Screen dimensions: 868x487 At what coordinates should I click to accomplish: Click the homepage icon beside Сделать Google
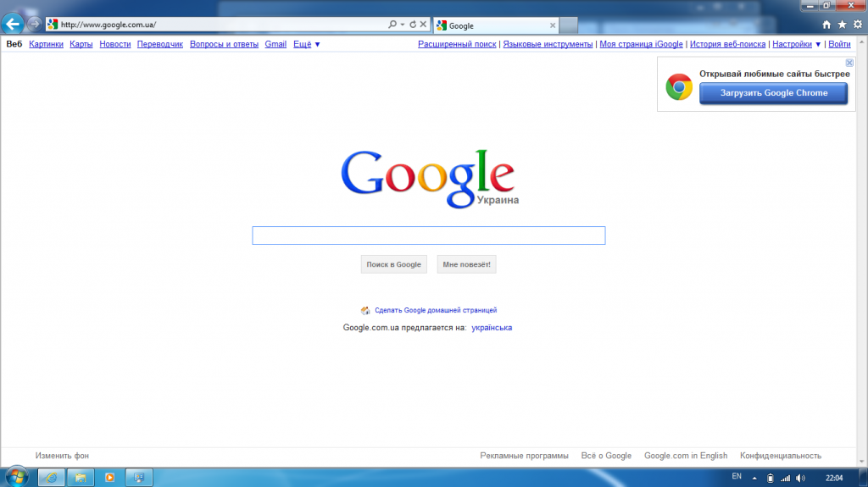tap(365, 311)
